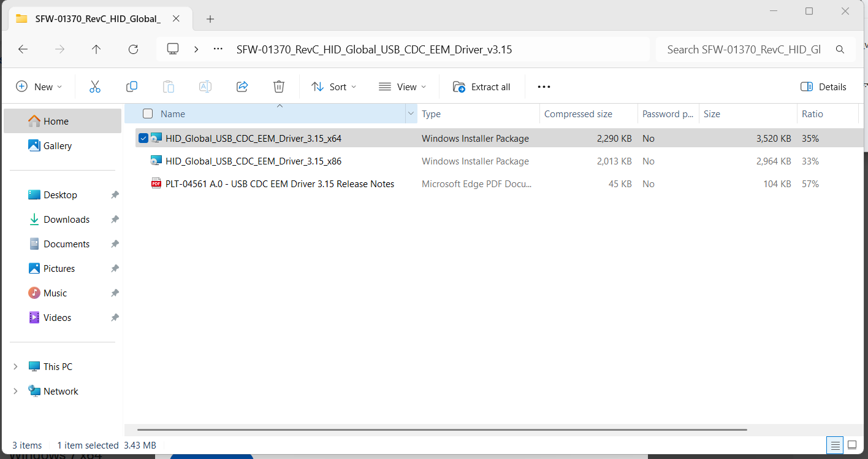Expand the breadcrumb chevron after PC icon
Image resolution: width=868 pixels, height=459 pixels.
pyautogui.click(x=196, y=50)
